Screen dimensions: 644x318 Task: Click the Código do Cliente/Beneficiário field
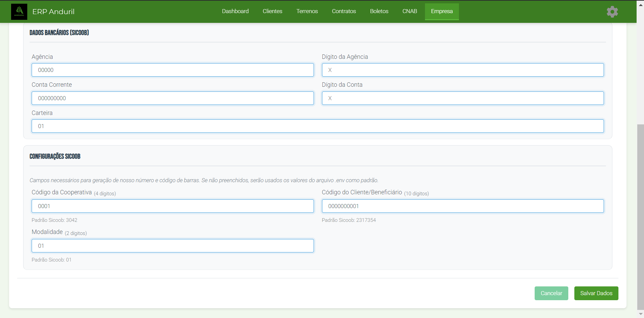coord(463,206)
